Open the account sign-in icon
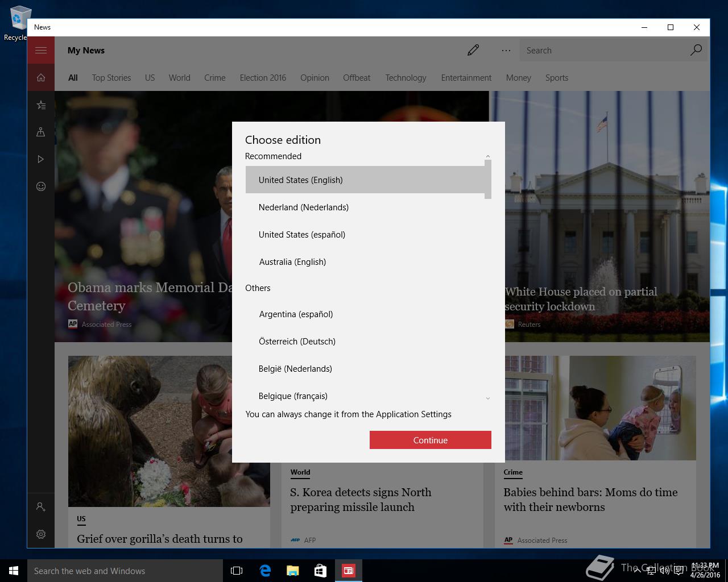This screenshot has width=728, height=582. click(41, 506)
